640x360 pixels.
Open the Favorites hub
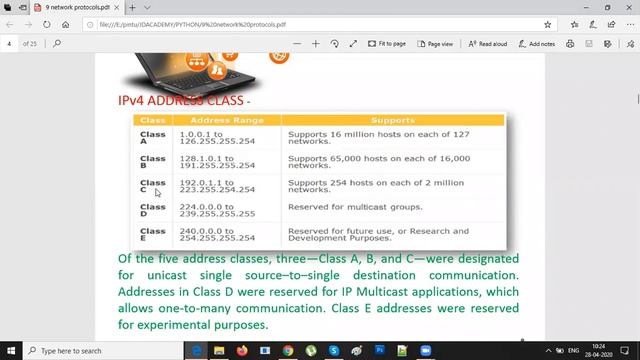pyautogui.click(x=574, y=24)
